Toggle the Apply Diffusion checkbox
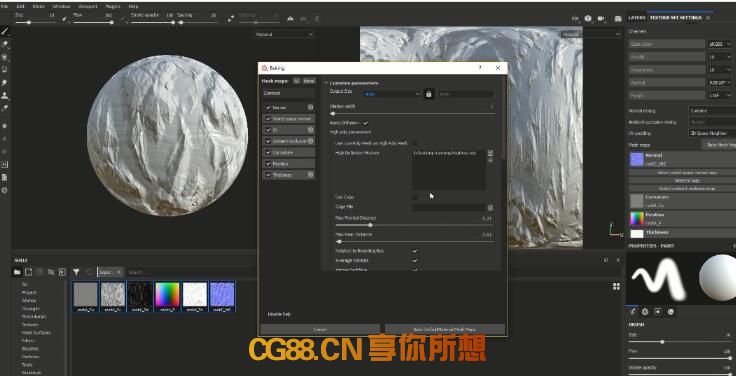Viewport: 736px width, 376px height. (x=365, y=123)
